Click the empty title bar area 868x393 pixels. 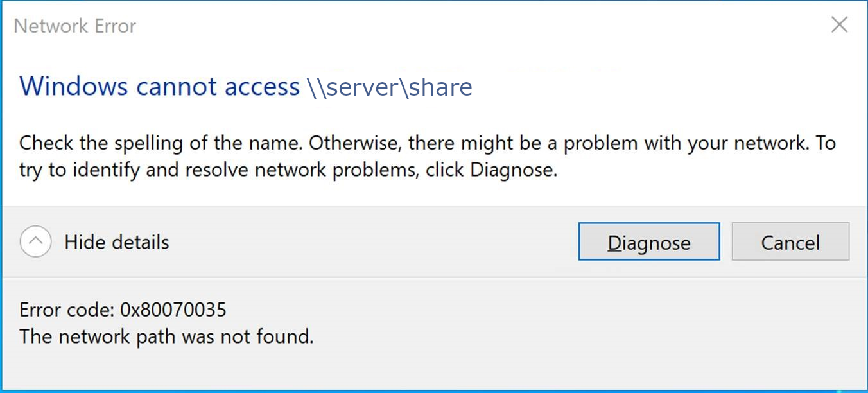point(449,26)
